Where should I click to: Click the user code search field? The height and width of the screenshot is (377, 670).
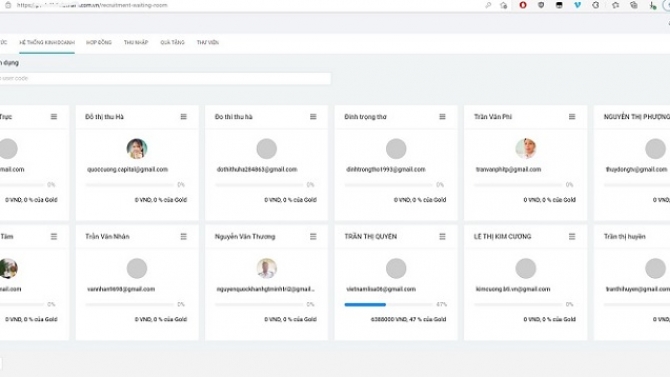click(x=165, y=78)
